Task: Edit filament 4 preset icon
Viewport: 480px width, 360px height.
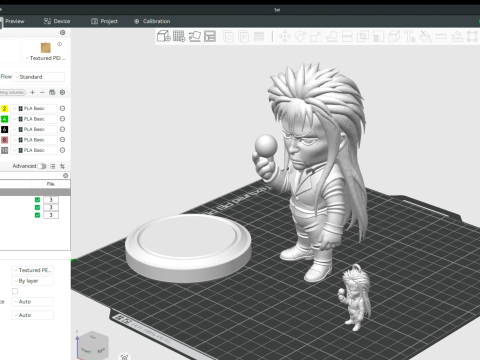Action: click(62, 119)
